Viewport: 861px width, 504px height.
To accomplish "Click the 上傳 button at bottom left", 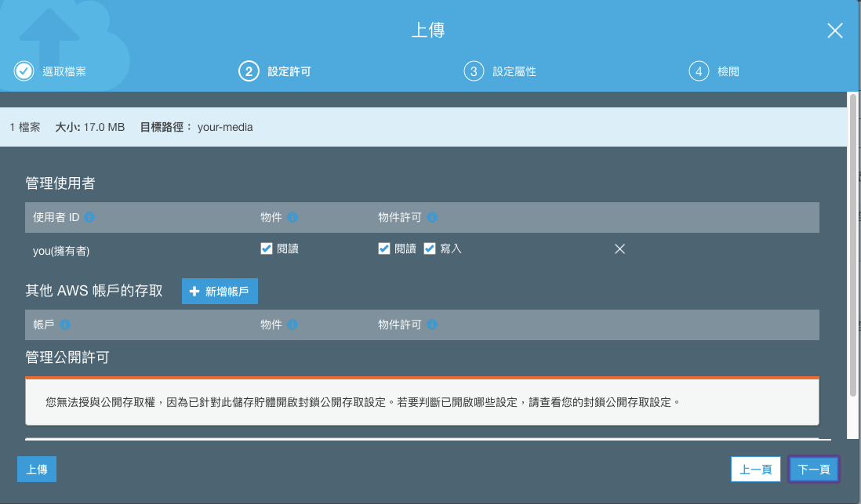I will tap(37, 470).
